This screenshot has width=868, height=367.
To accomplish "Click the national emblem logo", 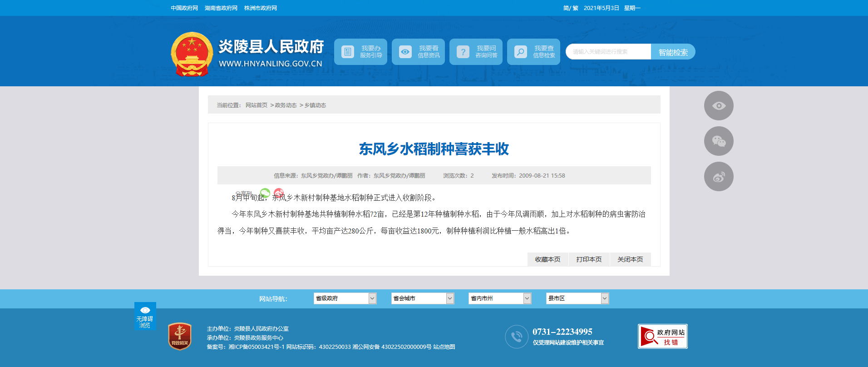I will coord(192,54).
